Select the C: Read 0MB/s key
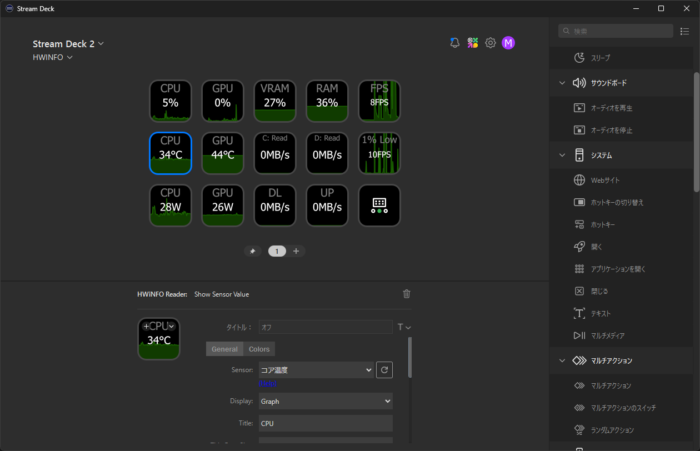 point(275,153)
